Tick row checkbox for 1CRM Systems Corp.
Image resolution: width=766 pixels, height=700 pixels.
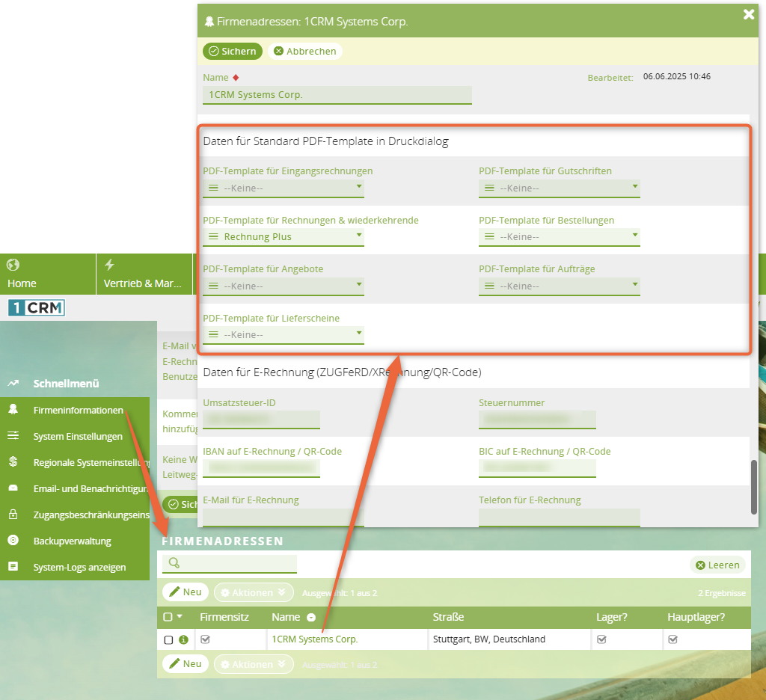point(168,640)
